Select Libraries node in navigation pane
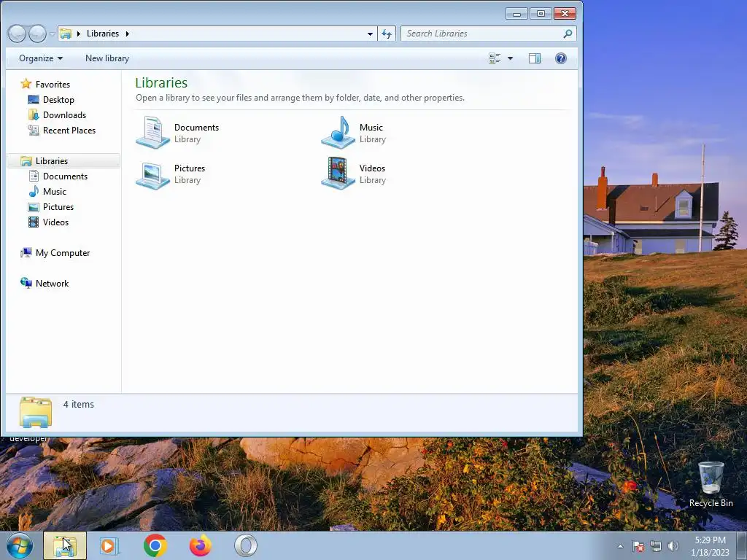The height and width of the screenshot is (560, 747). 63,161
